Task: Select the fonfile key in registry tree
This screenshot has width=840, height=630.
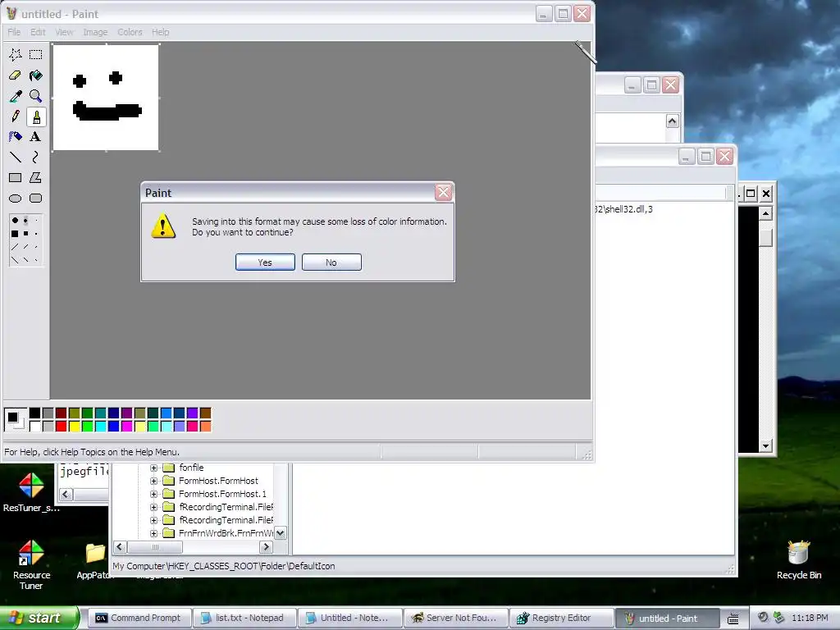Action: click(191, 468)
